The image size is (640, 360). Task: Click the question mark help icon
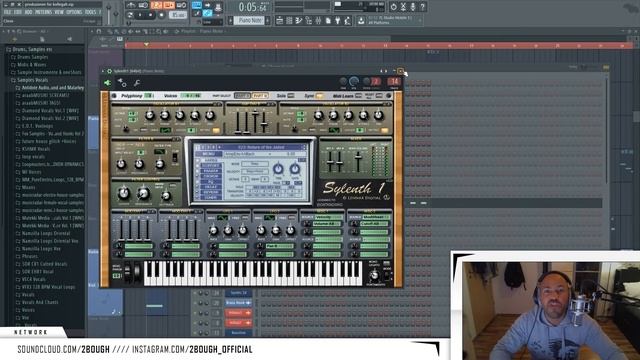pos(422,7)
